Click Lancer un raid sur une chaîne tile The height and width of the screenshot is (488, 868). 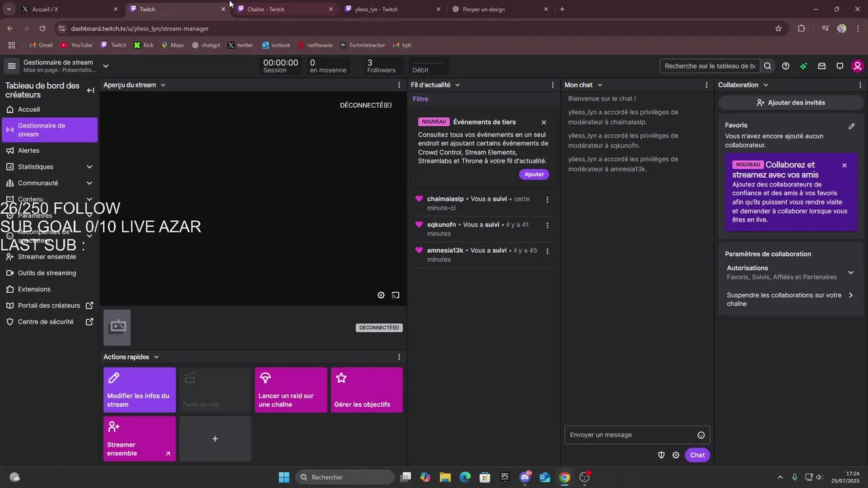coord(291,390)
